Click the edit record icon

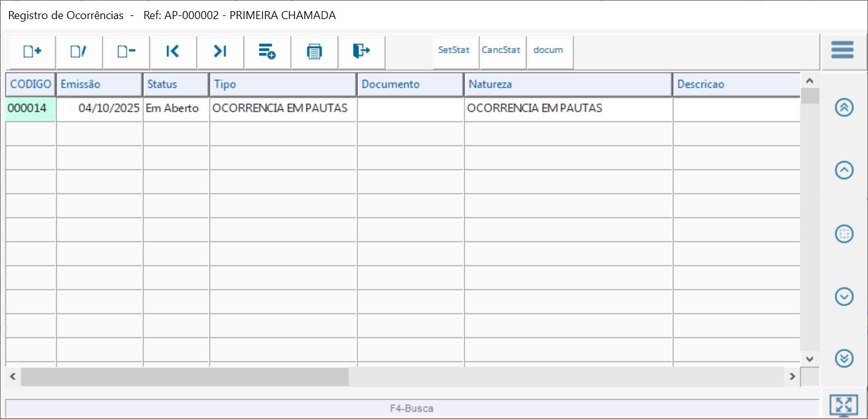(x=79, y=52)
